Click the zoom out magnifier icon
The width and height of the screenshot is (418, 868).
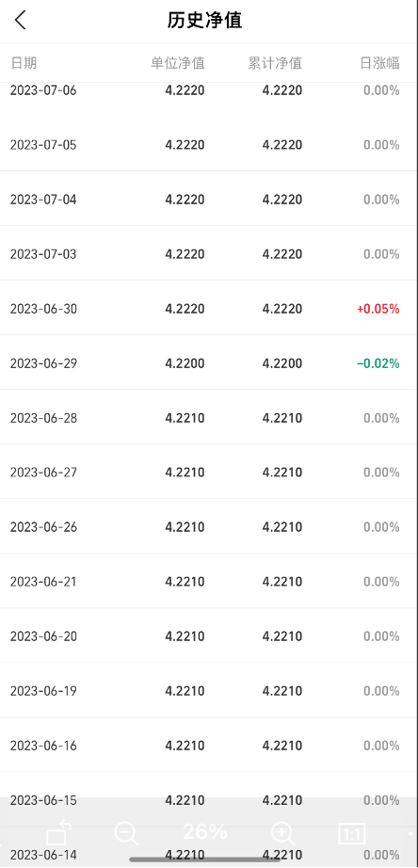[x=127, y=832]
